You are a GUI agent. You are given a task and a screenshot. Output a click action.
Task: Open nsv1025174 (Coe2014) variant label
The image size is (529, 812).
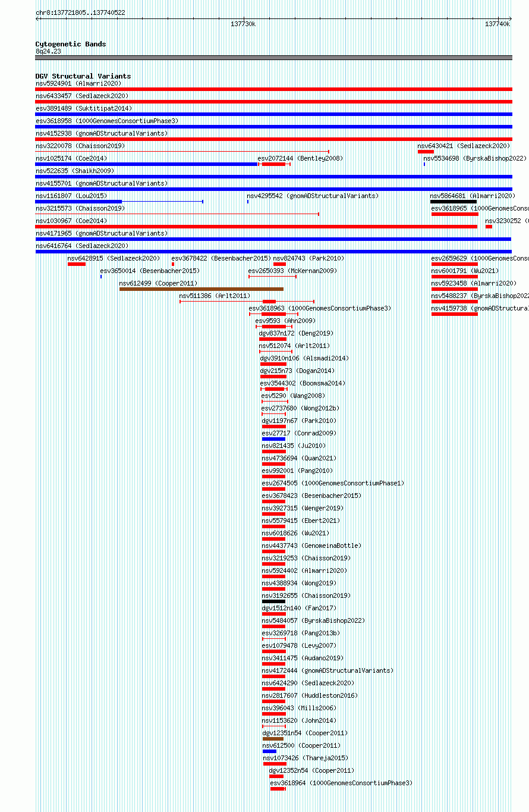coord(71,158)
